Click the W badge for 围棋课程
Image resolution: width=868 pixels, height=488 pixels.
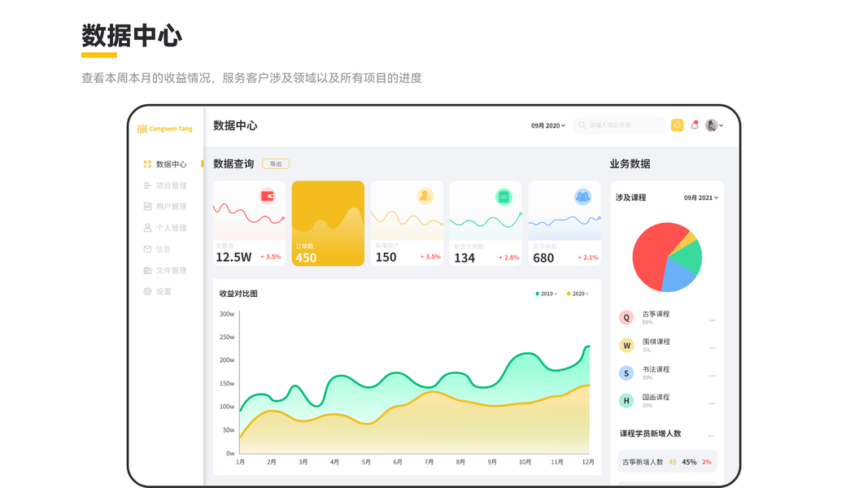[x=626, y=345]
